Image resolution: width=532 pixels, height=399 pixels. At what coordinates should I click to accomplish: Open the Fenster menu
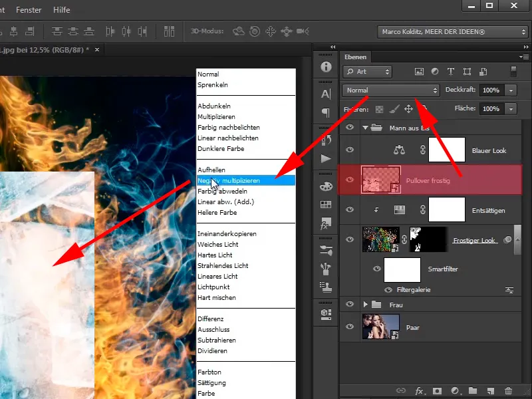[x=29, y=10]
